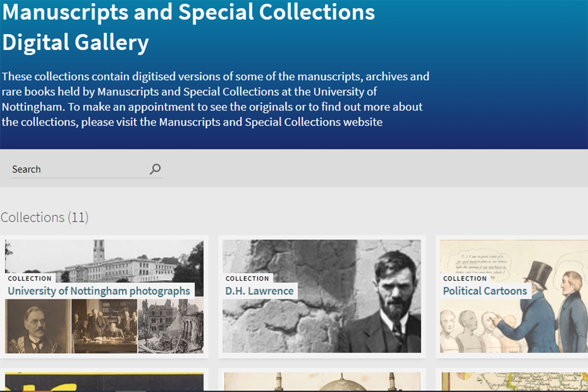The width and height of the screenshot is (588, 392).
Task: Open University of Nottingham photographs collection title
Action: pyautogui.click(x=99, y=291)
